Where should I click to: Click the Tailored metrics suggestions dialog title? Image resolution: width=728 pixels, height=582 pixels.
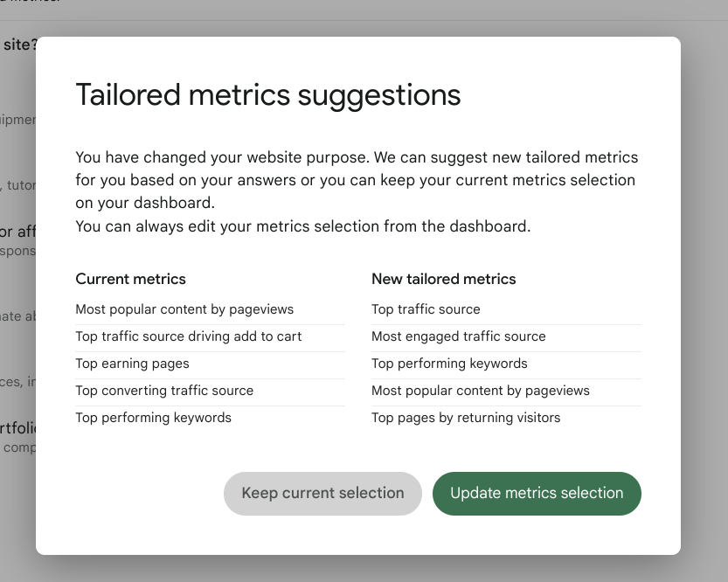pos(268,94)
